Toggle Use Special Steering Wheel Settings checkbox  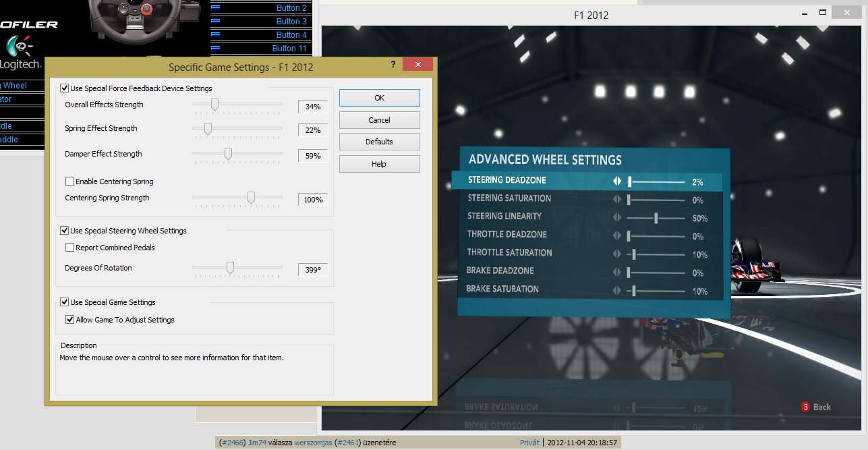[x=64, y=231]
